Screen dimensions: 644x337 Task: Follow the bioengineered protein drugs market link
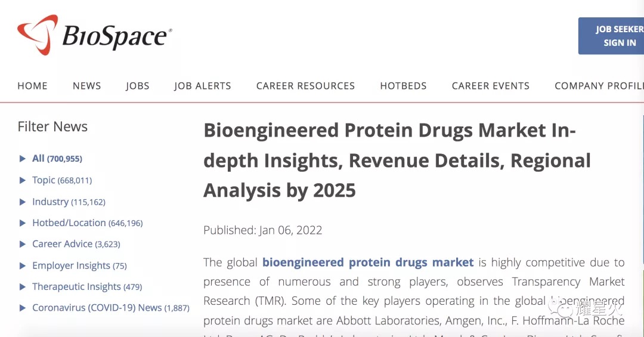click(x=368, y=262)
